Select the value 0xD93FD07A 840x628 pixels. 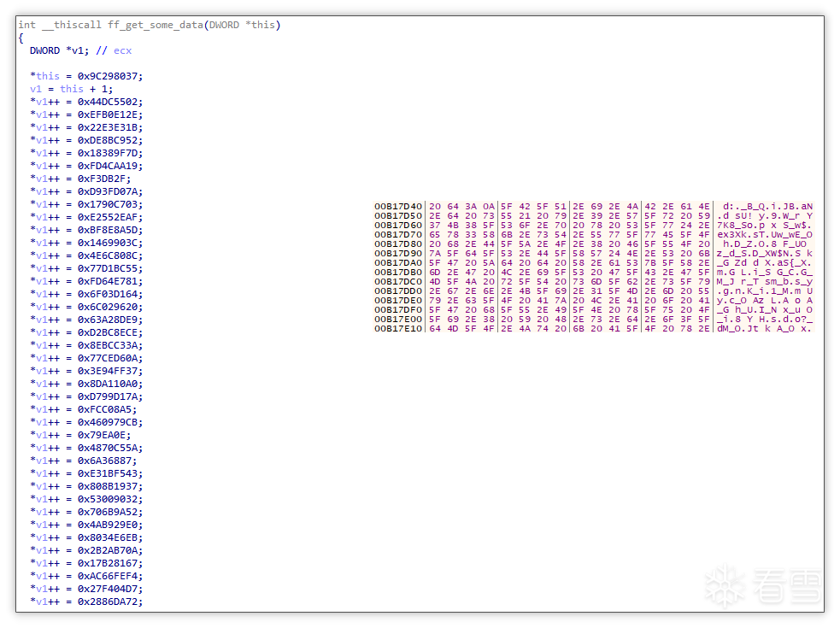click(x=107, y=192)
